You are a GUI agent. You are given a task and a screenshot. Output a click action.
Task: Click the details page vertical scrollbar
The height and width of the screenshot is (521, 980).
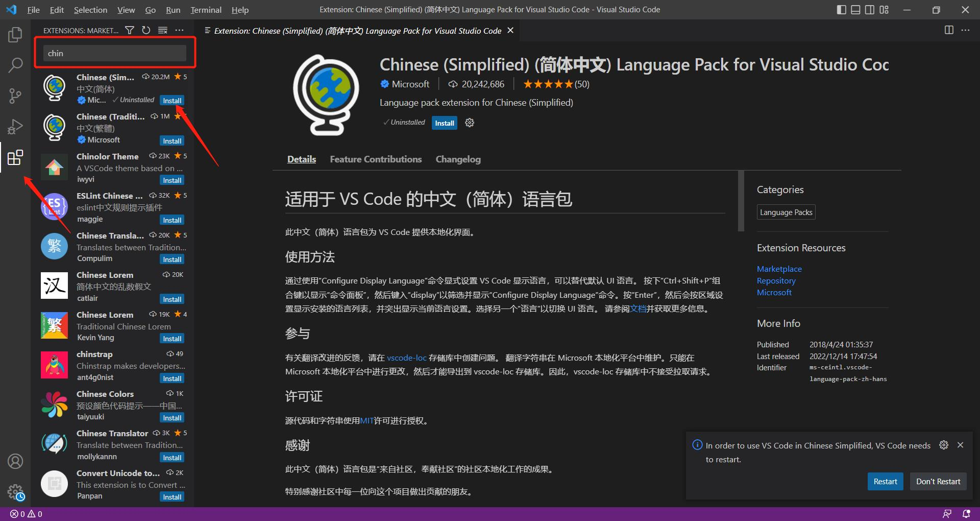(741, 201)
